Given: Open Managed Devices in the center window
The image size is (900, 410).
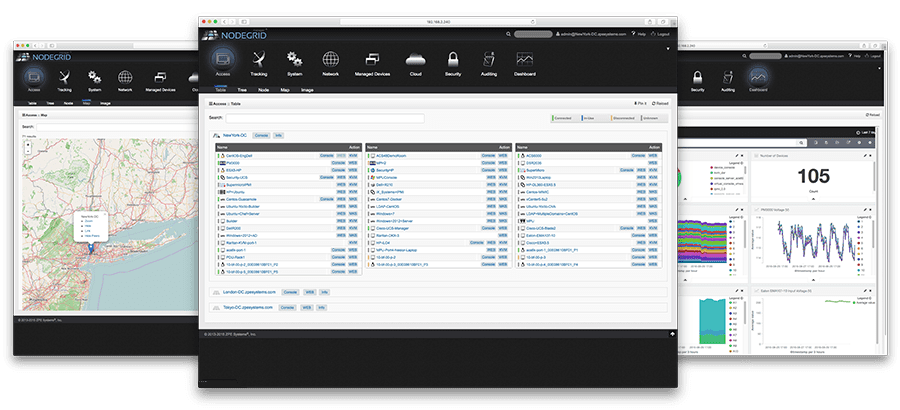Looking at the screenshot, I should coord(371,62).
